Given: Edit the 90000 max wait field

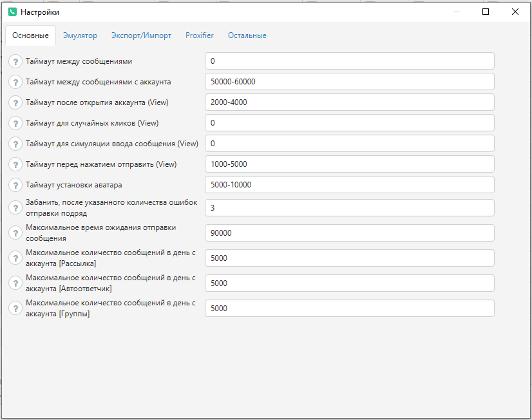Looking at the screenshot, I should pyautogui.click(x=350, y=233).
